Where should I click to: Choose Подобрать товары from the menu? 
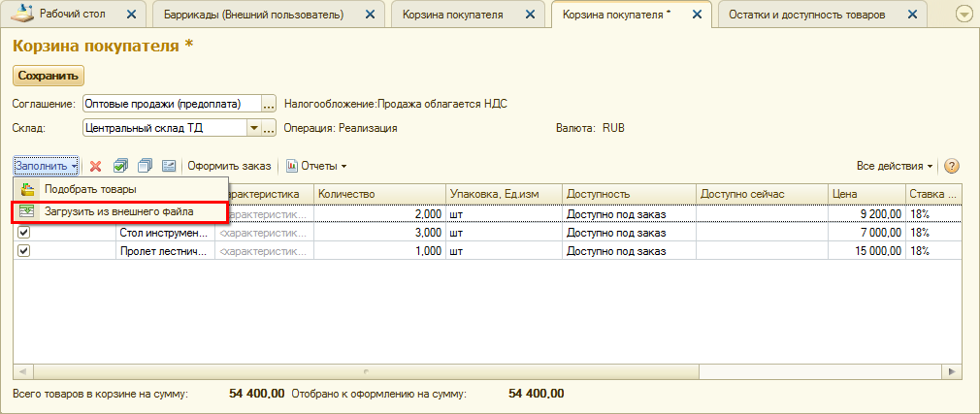click(89, 189)
